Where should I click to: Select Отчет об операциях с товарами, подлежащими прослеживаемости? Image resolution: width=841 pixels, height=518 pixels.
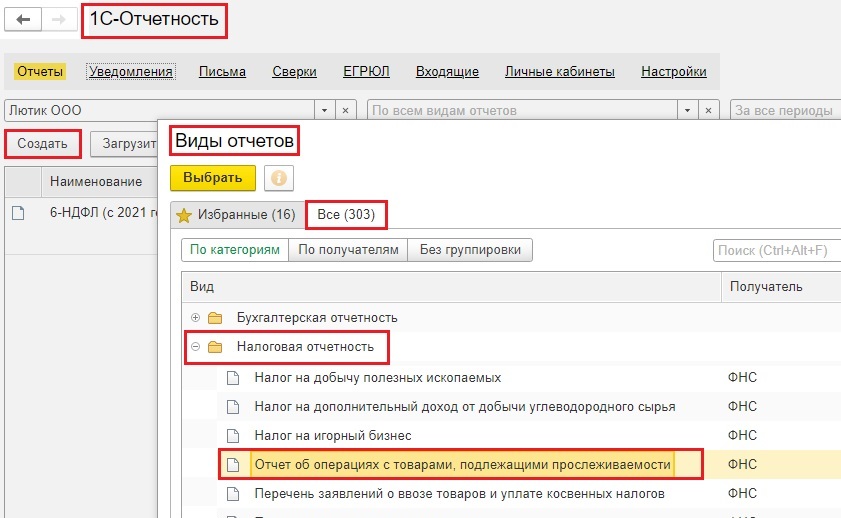tap(462, 465)
